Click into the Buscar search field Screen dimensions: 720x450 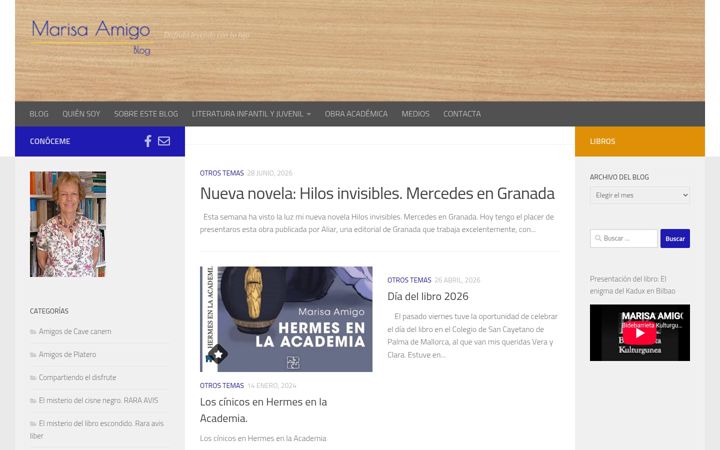point(624,238)
